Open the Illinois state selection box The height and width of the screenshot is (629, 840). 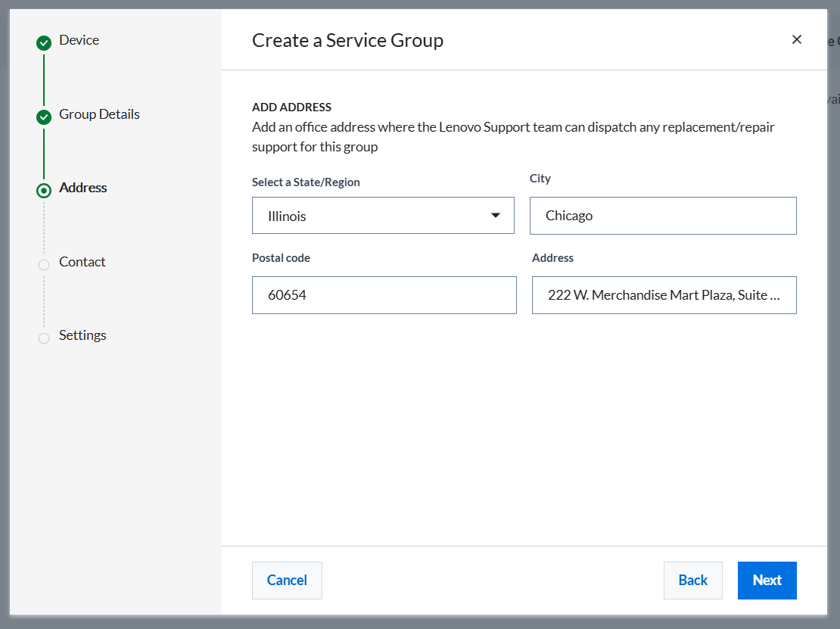pyautogui.click(x=383, y=216)
